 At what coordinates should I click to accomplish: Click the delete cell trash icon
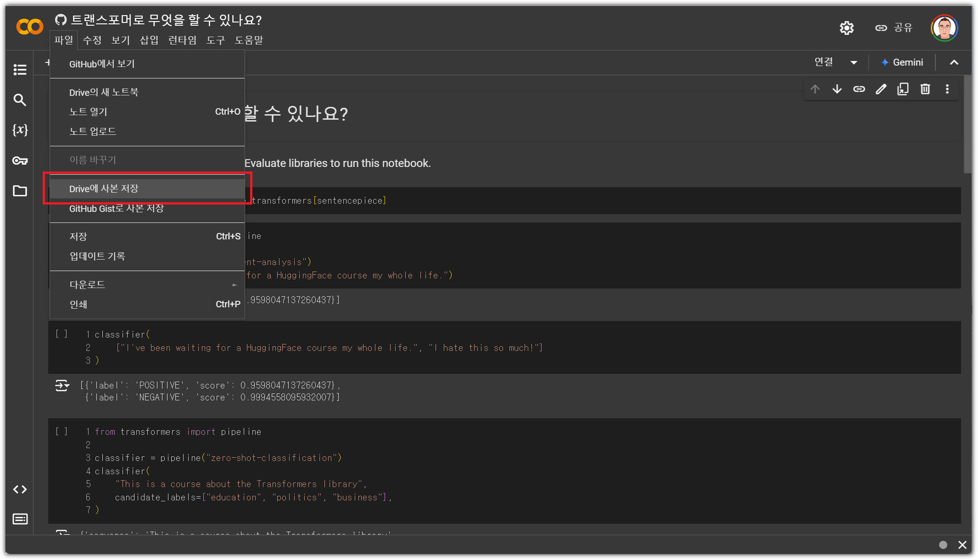pos(925,89)
